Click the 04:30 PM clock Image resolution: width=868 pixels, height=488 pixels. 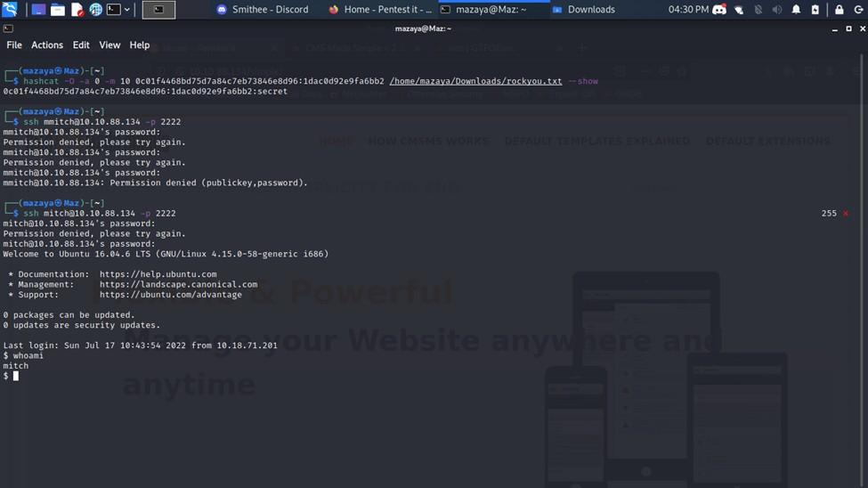(688, 10)
